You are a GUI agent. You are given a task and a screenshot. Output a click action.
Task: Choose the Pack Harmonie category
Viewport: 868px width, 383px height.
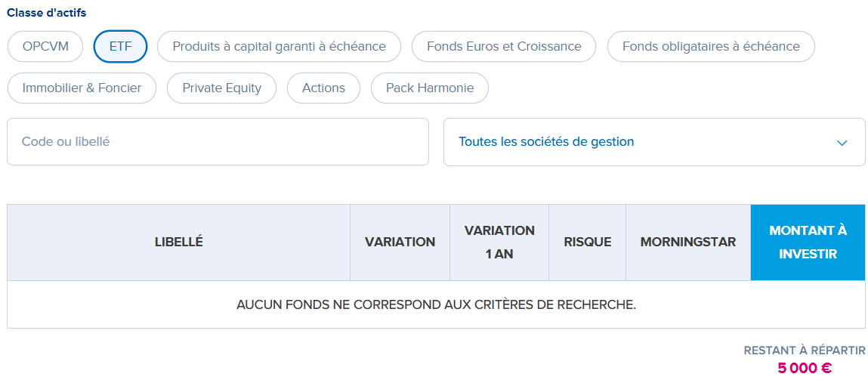[430, 88]
